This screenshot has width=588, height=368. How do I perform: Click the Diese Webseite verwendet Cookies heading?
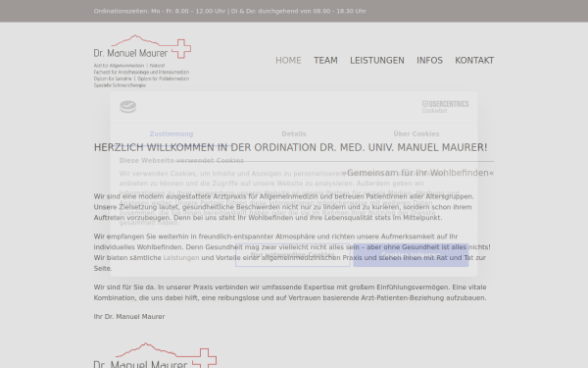coord(181,161)
